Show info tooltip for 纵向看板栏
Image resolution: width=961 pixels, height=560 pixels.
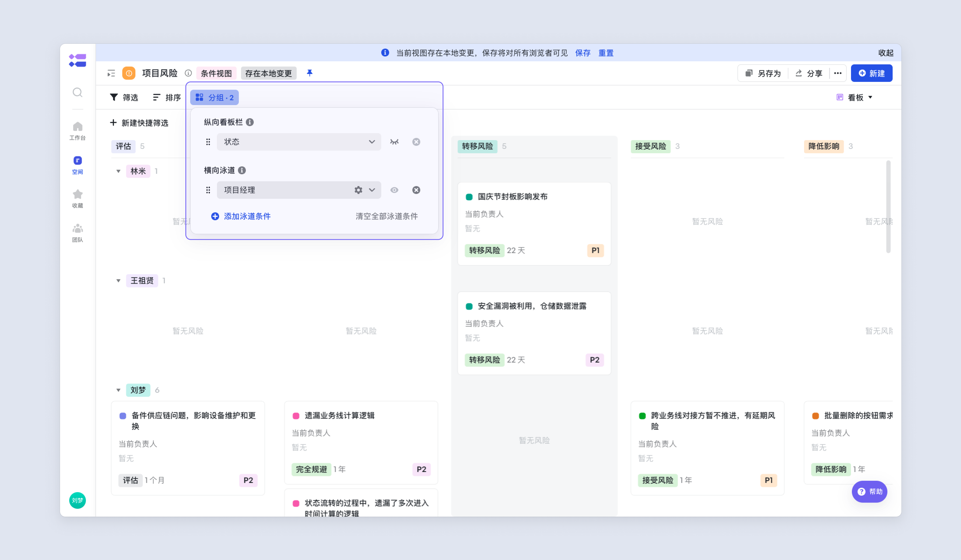pos(250,122)
